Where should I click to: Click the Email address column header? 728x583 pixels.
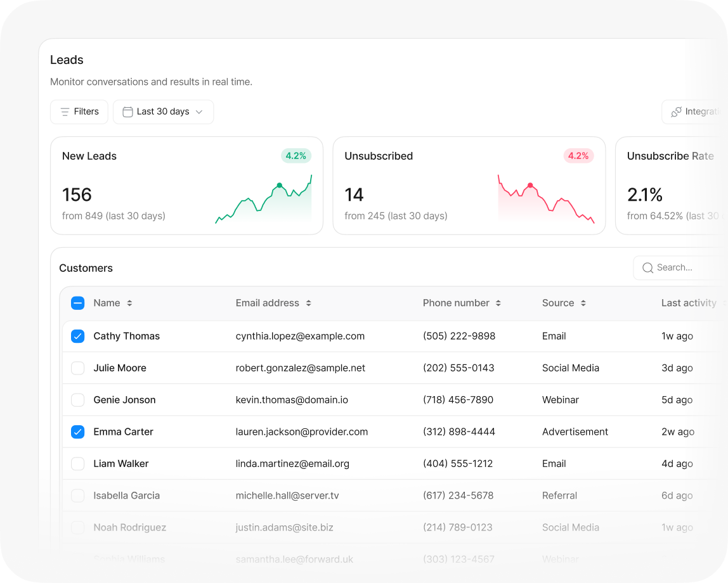(x=268, y=303)
